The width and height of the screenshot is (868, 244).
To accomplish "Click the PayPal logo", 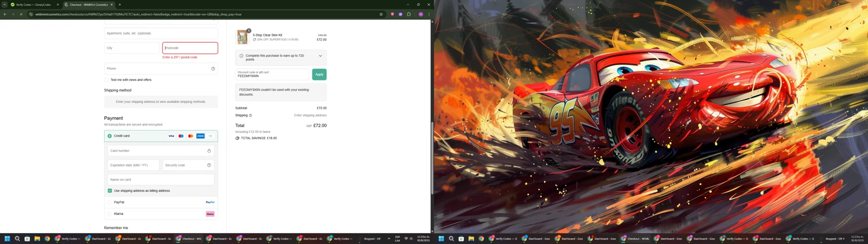I will [x=210, y=202].
